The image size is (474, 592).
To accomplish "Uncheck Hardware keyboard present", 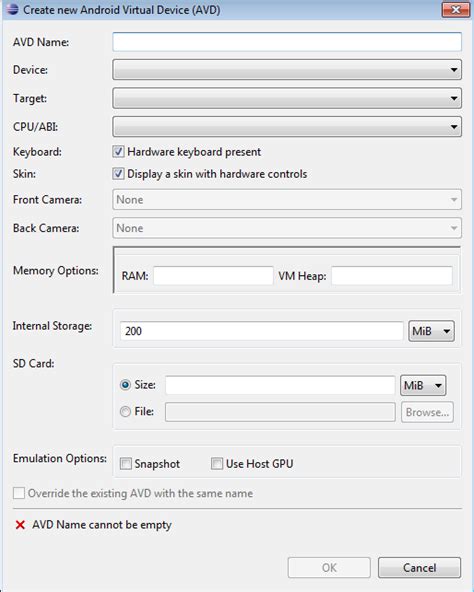I will [x=118, y=152].
